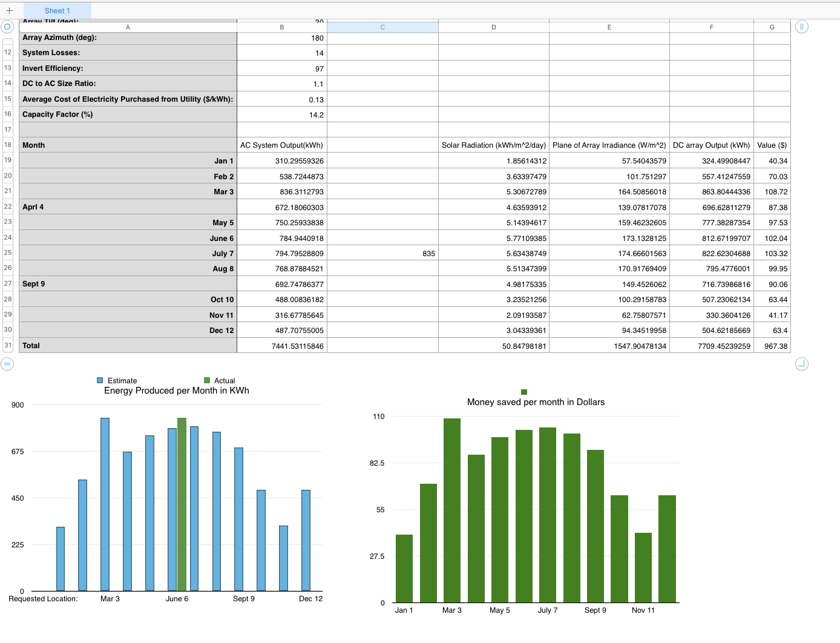Click the Money saved per month chart title
Image resolution: width=840 pixels, height=643 pixels.
pyautogui.click(x=535, y=401)
